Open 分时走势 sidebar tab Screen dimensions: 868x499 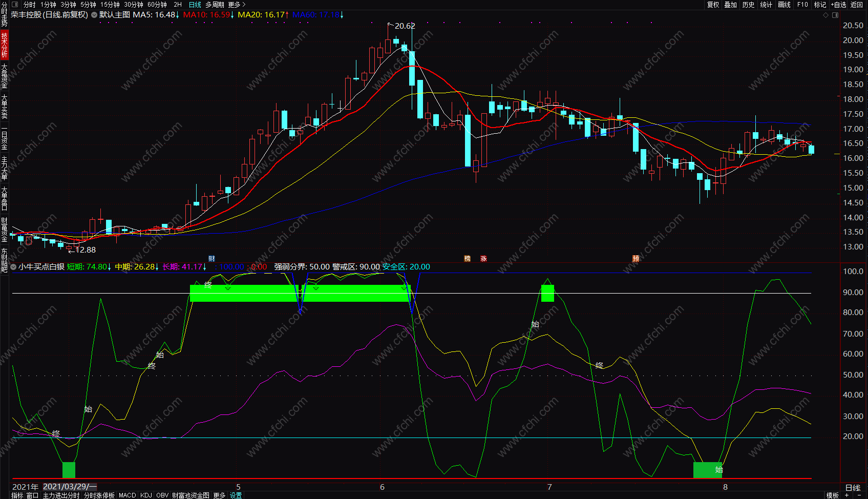coord(4,14)
